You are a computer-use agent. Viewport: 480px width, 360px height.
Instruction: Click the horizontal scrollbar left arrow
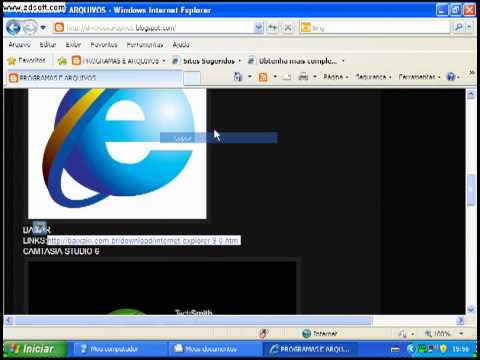click(9, 321)
